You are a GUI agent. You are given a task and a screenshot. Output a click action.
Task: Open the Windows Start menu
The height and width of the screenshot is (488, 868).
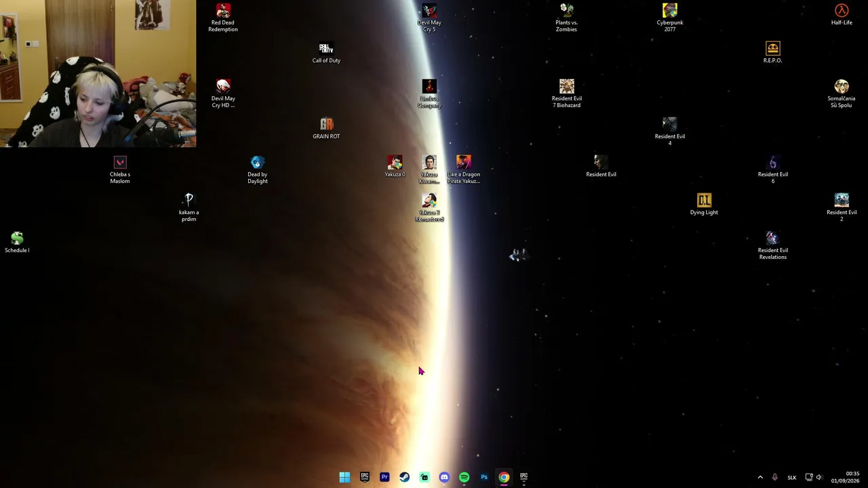pos(344,477)
